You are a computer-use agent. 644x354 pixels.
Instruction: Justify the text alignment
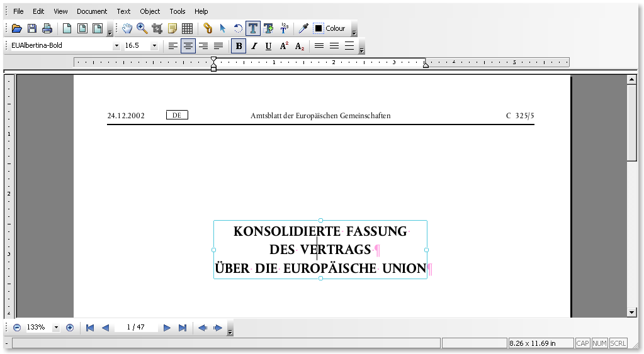tap(218, 46)
